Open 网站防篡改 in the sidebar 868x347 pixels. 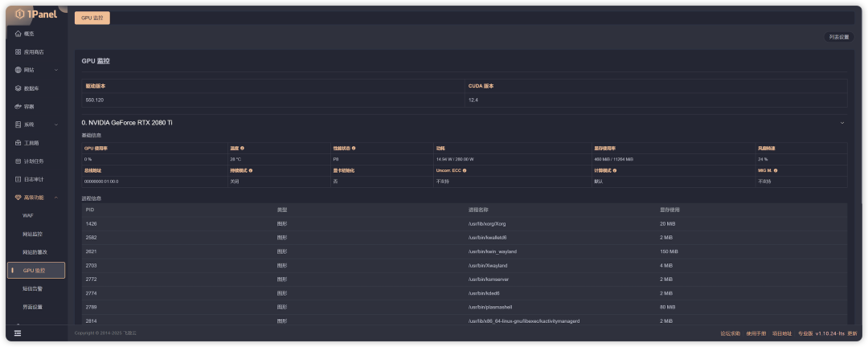tap(35, 252)
